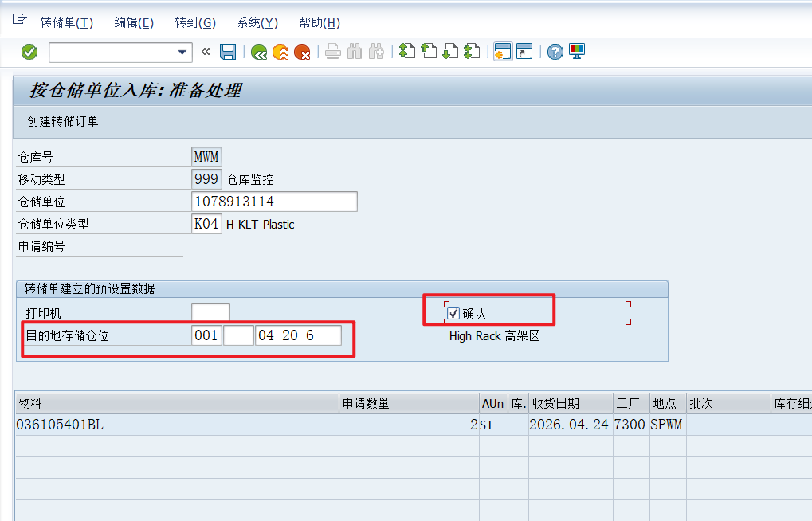Viewport: 812px width, 521px height.
Task: Open Help with the question mark icon
Action: point(555,51)
